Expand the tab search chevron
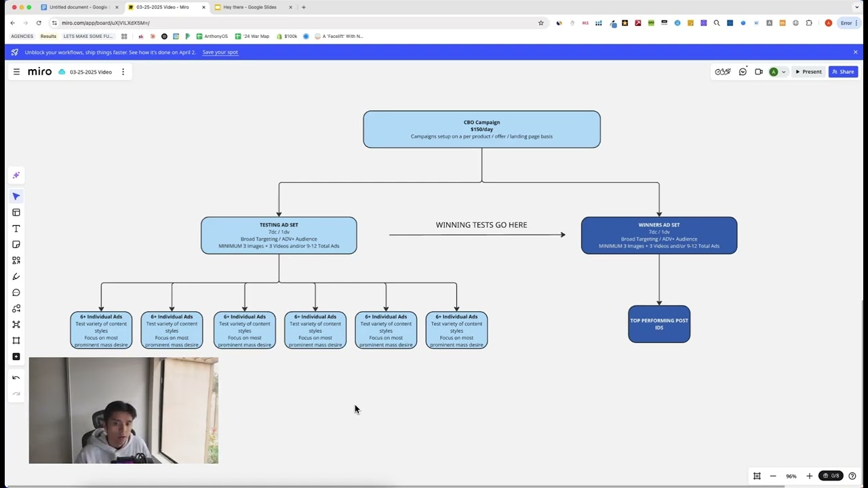Image resolution: width=868 pixels, height=488 pixels. 856,7
